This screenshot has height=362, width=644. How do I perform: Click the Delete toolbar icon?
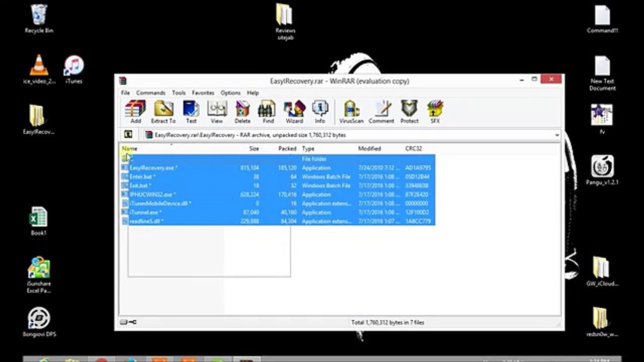(243, 112)
